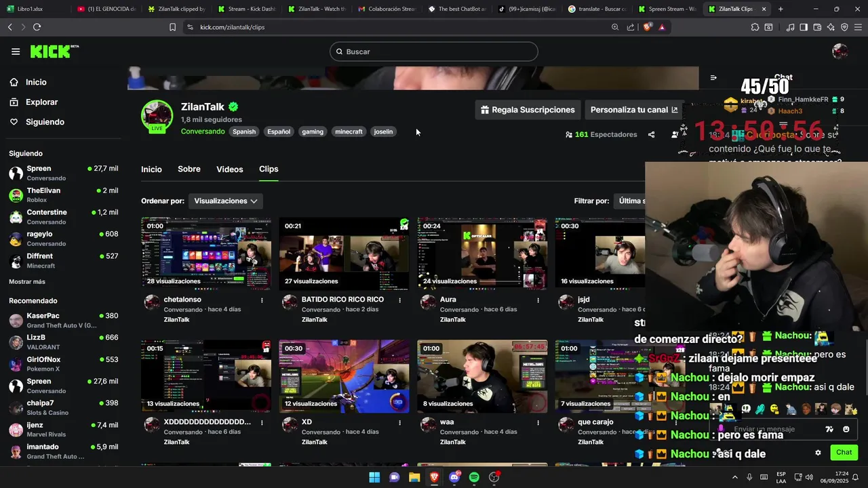Image resolution: width=868 pixels, height=488 pixels.
Task: Bookmark the page icon in address bar
Action: click(x=172, y=27)
